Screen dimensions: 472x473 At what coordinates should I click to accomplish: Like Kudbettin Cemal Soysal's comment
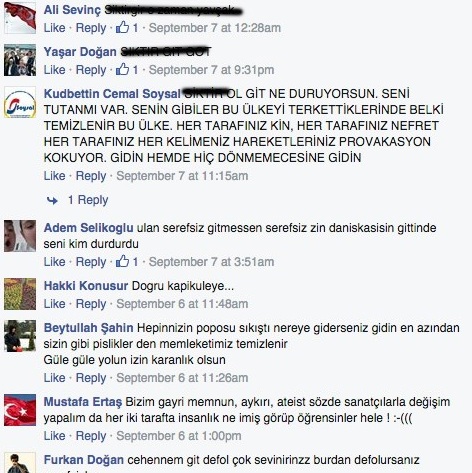54,176
